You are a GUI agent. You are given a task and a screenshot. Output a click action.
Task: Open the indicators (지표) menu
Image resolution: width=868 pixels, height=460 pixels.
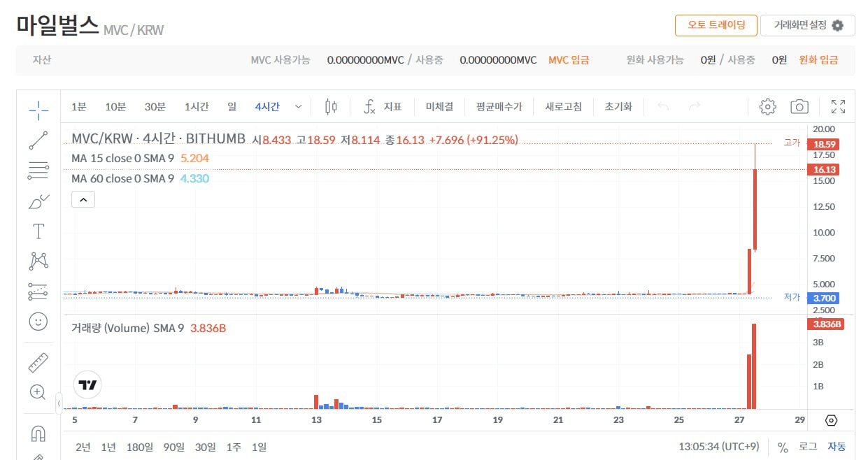[x=383, y=107]
